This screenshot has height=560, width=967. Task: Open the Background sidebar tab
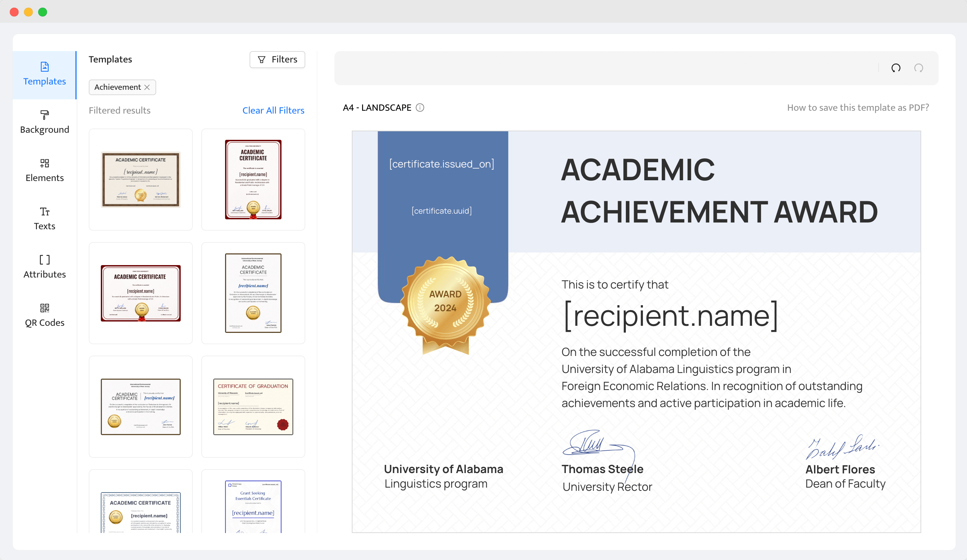(44, 123)
